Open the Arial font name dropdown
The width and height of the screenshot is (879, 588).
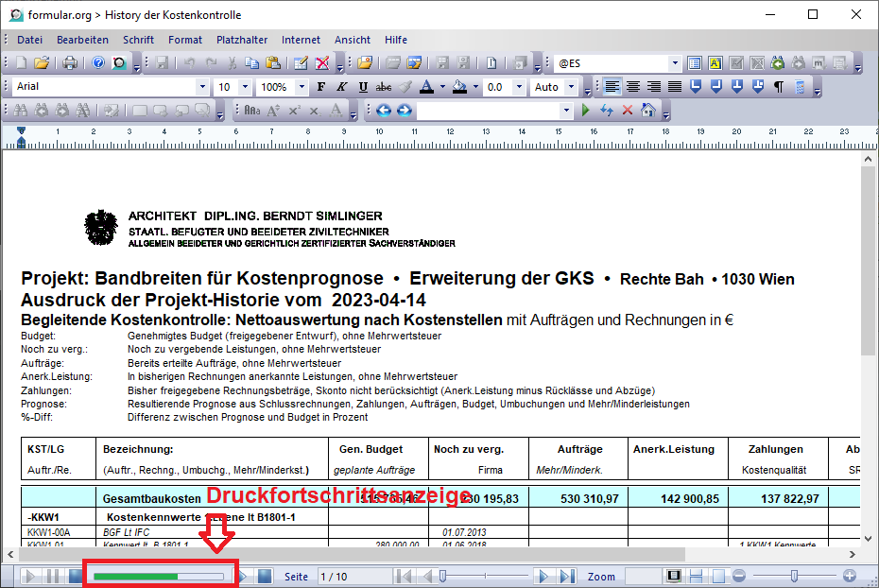(x=201, y=87)
